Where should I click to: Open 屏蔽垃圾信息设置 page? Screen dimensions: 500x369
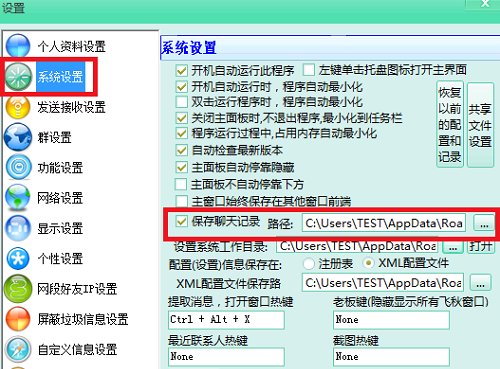83,319
